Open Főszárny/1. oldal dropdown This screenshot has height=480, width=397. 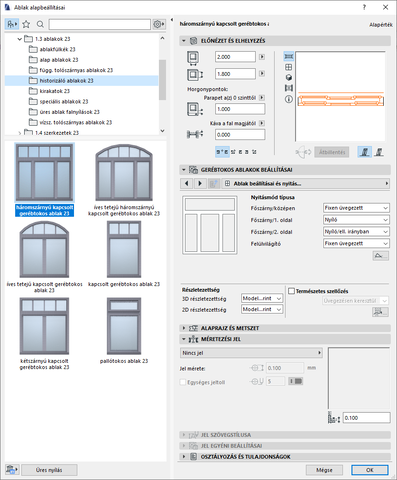356,220
